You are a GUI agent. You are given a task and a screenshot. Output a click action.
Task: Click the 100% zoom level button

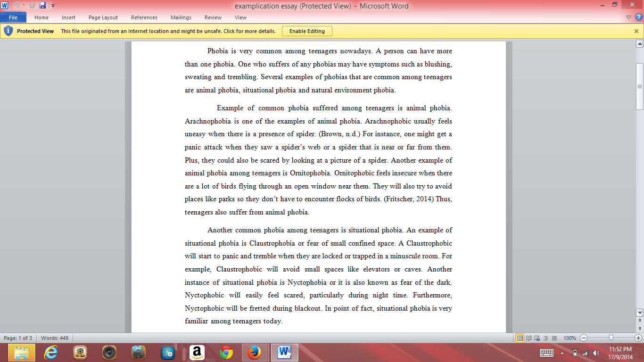click(570, 338)
